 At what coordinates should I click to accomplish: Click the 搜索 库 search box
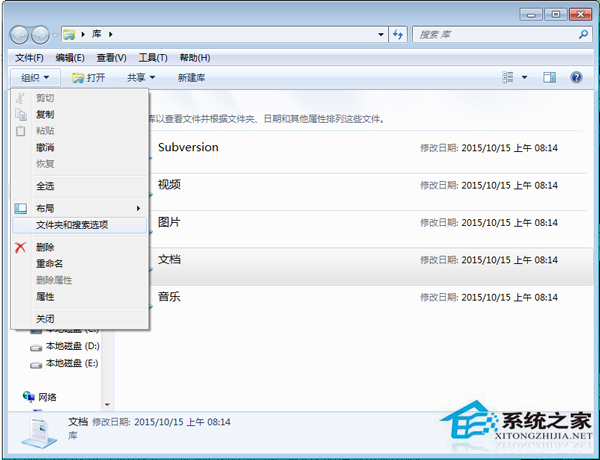coord(490,35)
